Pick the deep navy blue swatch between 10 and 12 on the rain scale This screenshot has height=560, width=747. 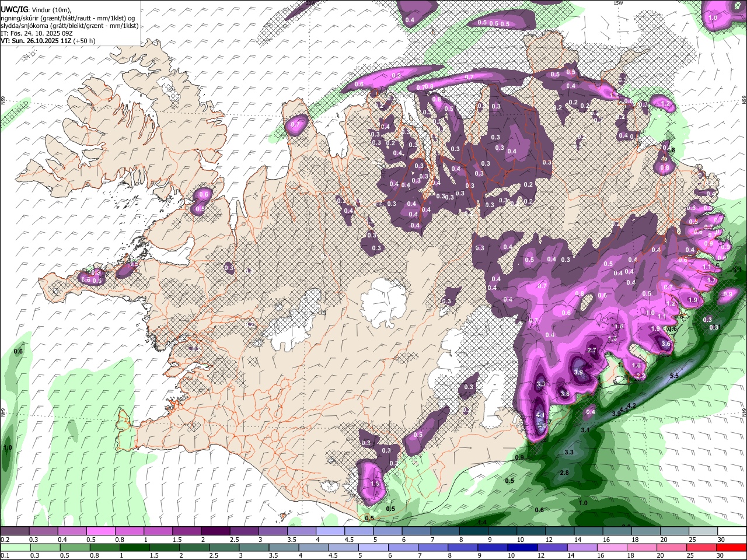point(523,547)
